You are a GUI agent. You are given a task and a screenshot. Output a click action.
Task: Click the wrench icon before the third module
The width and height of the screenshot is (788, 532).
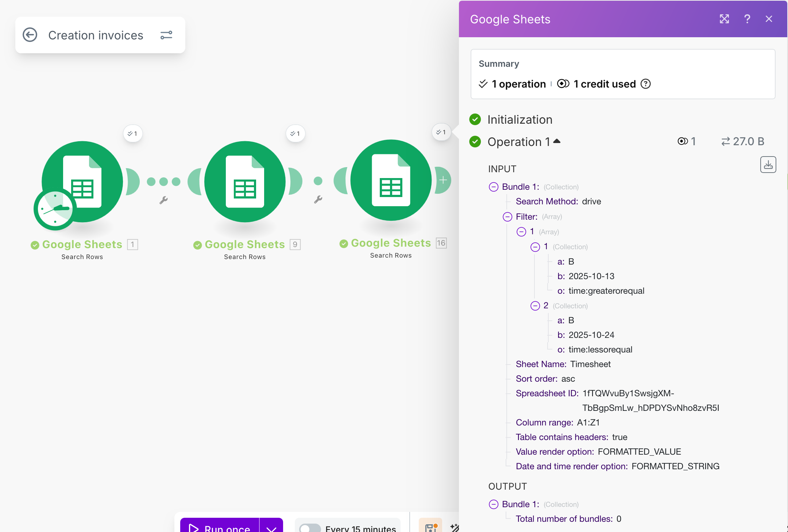pos(318,199)
